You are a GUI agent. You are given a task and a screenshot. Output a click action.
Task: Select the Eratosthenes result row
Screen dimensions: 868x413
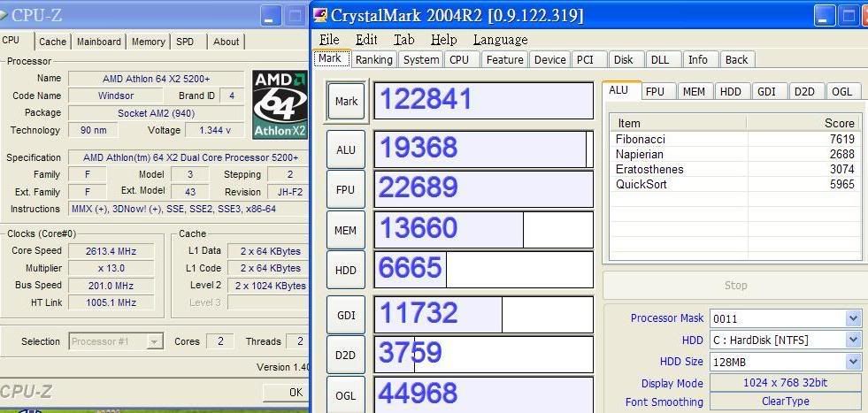coord(735,169)
